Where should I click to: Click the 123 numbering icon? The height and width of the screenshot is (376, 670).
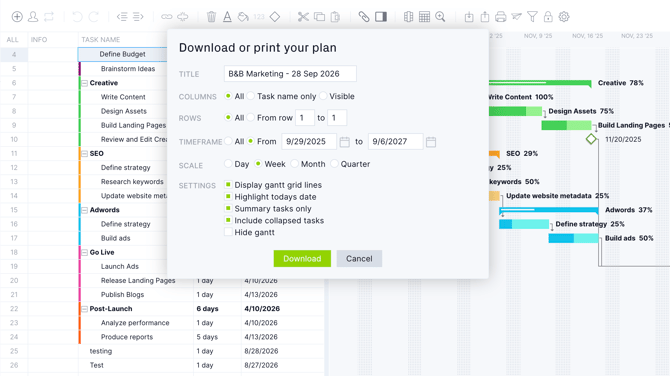point(259,17)
